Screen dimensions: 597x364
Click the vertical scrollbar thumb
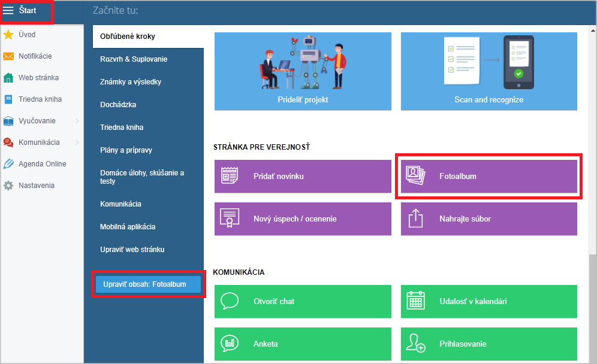[x=592, y=308]
